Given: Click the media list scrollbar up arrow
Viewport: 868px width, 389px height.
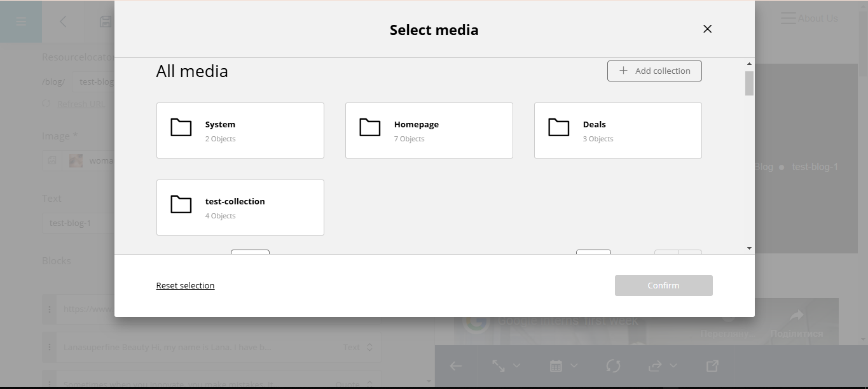Looking at the screenshot, I should [x=749, y=64].
